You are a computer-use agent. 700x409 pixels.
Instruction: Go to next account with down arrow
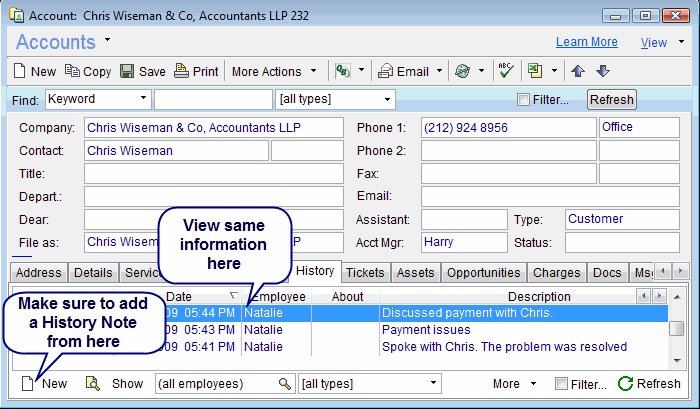point(602,71)
